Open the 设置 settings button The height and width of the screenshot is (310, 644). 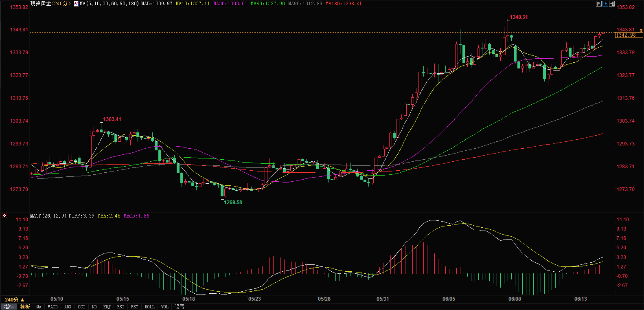point(180,307)
